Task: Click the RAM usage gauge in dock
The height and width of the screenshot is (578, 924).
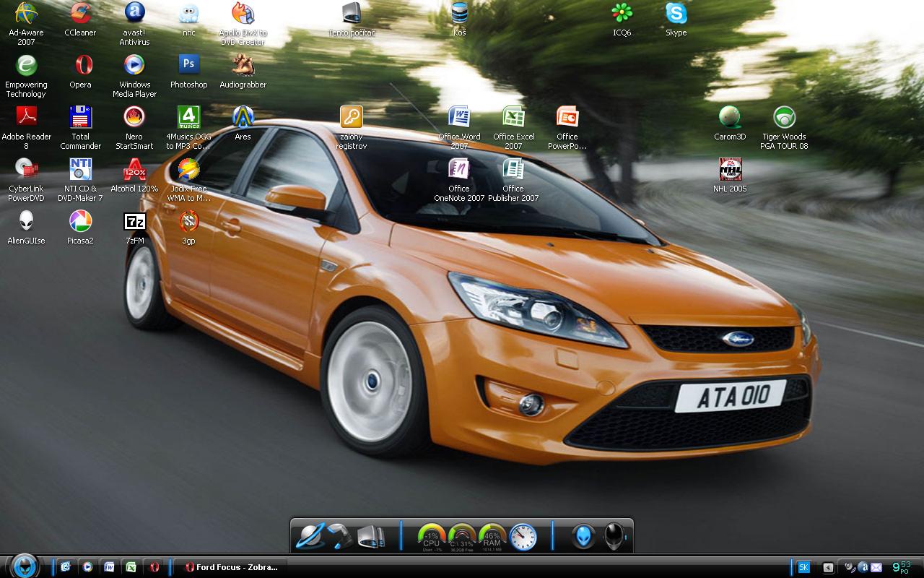Action: click(x=492, y=537)
